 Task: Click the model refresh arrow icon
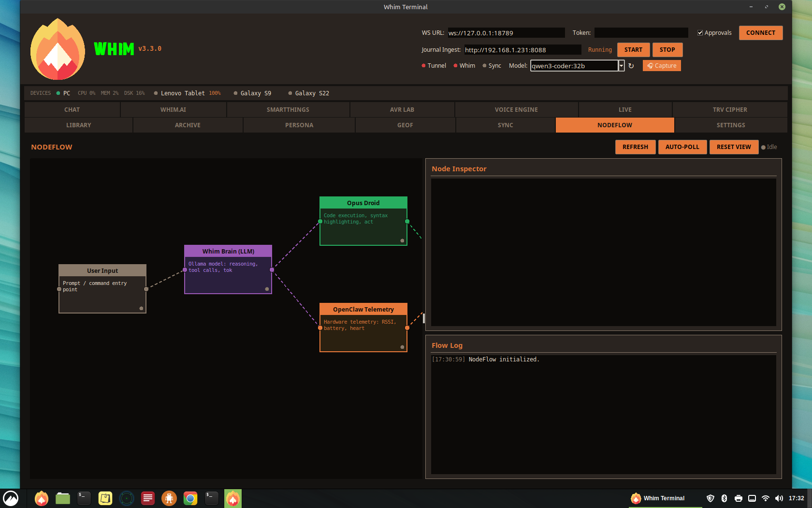[x=632, y=65]
